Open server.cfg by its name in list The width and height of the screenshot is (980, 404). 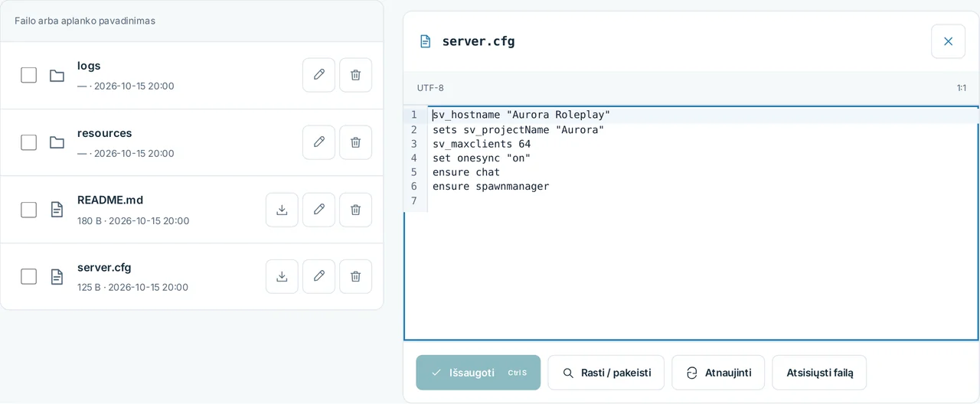click(x=104, y=268)
